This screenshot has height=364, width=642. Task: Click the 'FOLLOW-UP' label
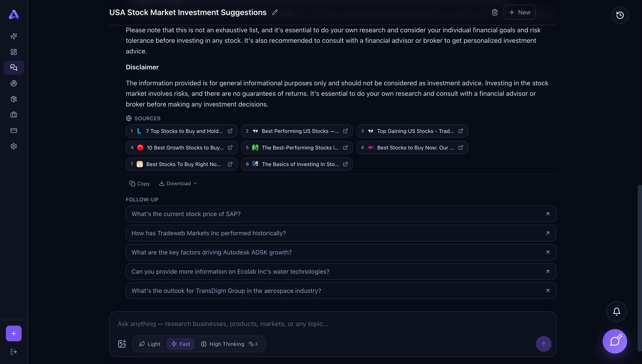click(142, 200)
